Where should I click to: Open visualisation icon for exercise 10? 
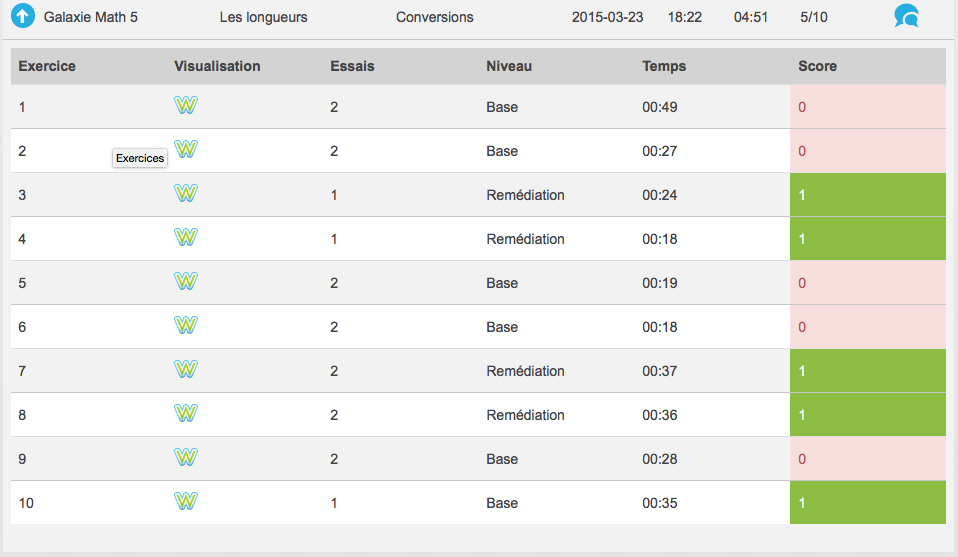tap(186, 501)
